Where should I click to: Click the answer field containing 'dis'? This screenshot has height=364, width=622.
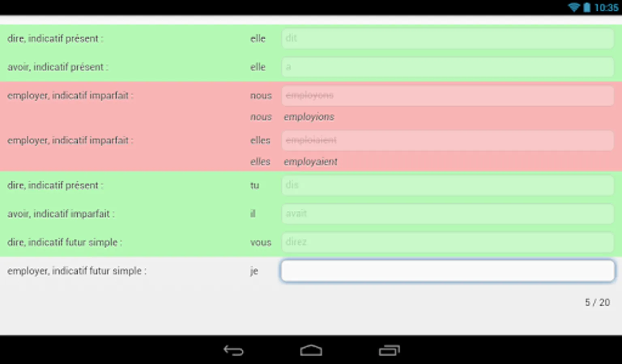[447, 185]
